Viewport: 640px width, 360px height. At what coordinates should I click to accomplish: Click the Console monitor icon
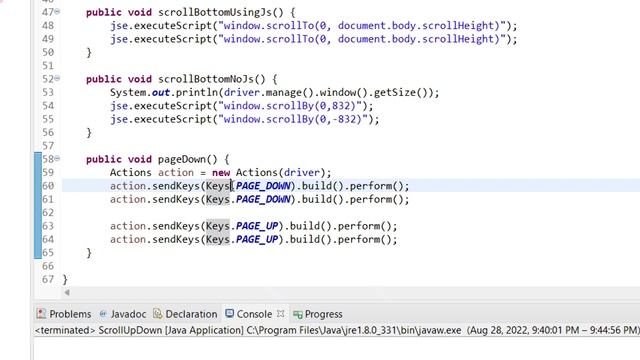(x=230, y=313)
